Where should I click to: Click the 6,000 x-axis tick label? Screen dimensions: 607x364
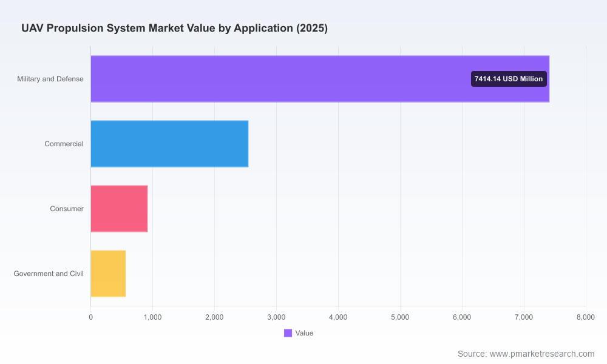click(462, 317)
